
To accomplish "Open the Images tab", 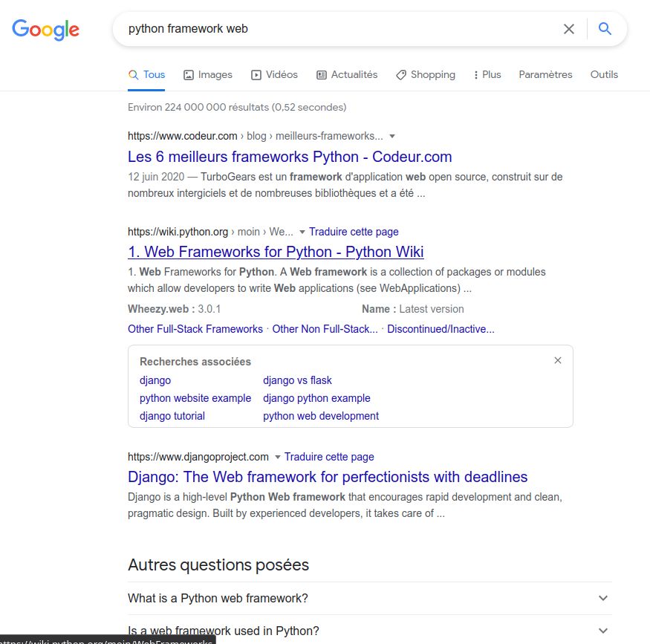I will click(208, 74).
